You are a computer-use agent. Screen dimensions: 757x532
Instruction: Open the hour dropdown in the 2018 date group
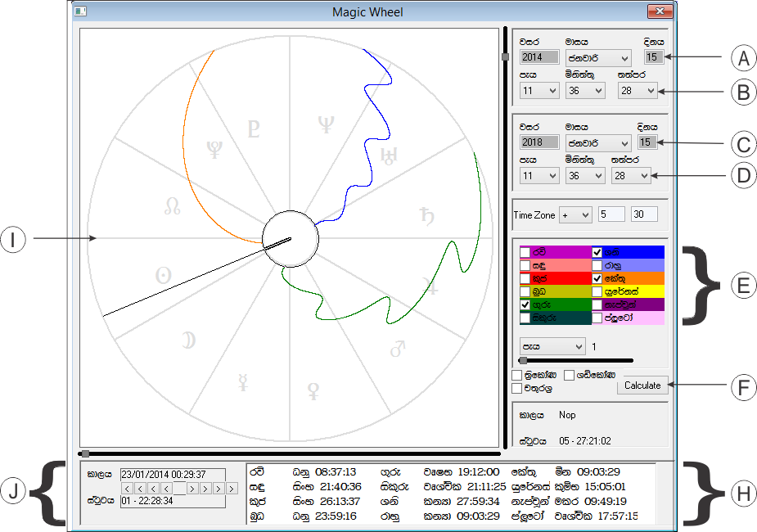(x=539, y=176)
